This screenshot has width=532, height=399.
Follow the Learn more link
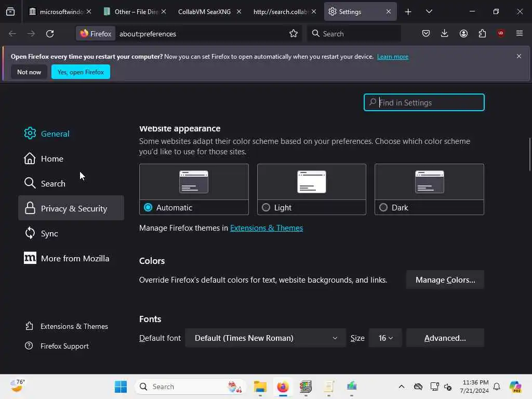(393, 57)
